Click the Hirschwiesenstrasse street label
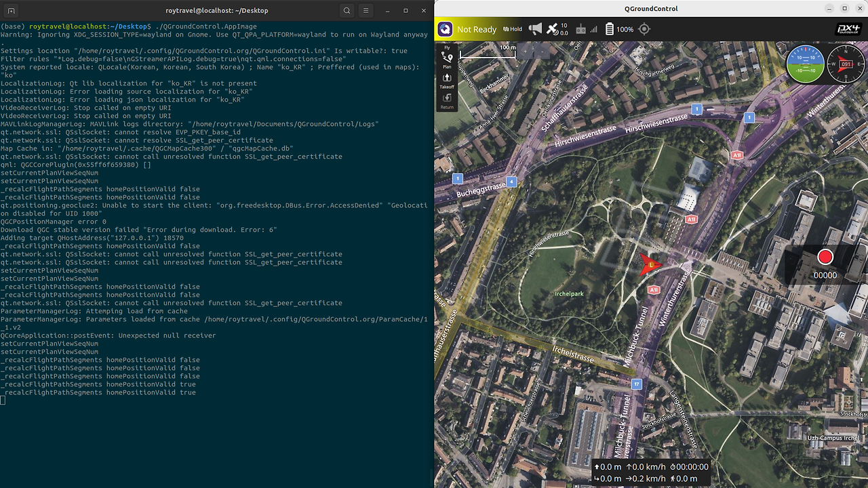This screenshot has height=488, width=868. pyautogui.click(x=657, y=124)
